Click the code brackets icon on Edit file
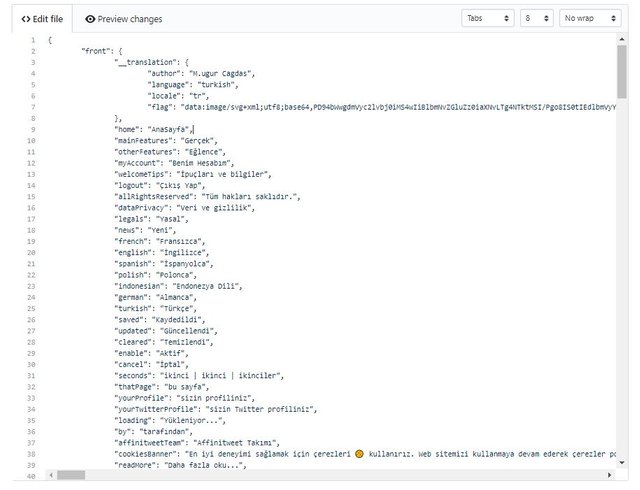The height and width of the screenshot is (490, 640). pos(26,19)
